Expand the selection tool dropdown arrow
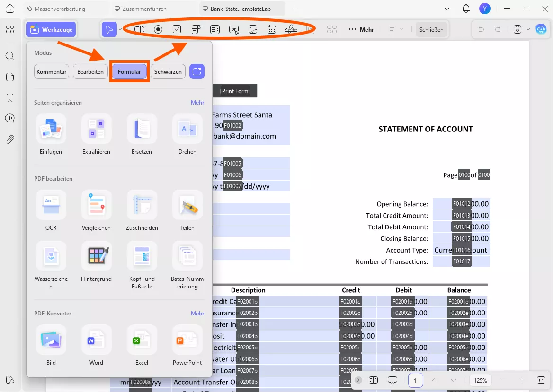This screenshot has height=392, width=553. 120,30
